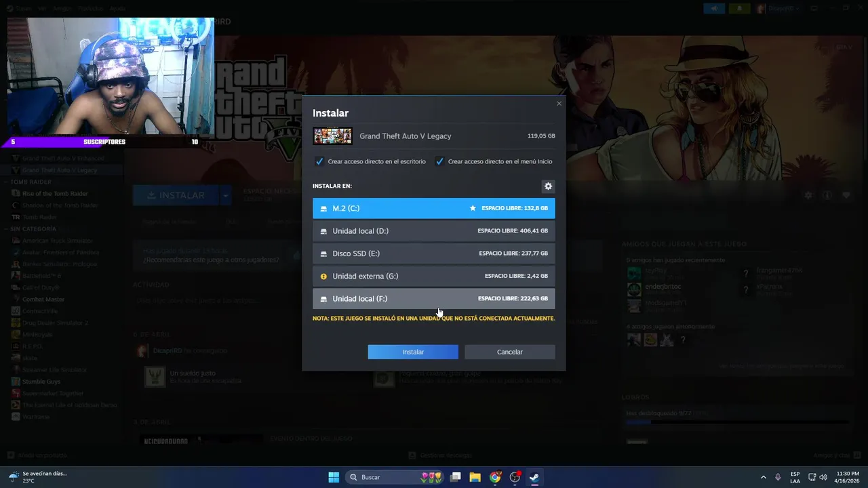Toggle Start menu shortcut checkbox
The height and width of the screenshot is (488, 868).
pyautogui.click(x=439, y=161)
